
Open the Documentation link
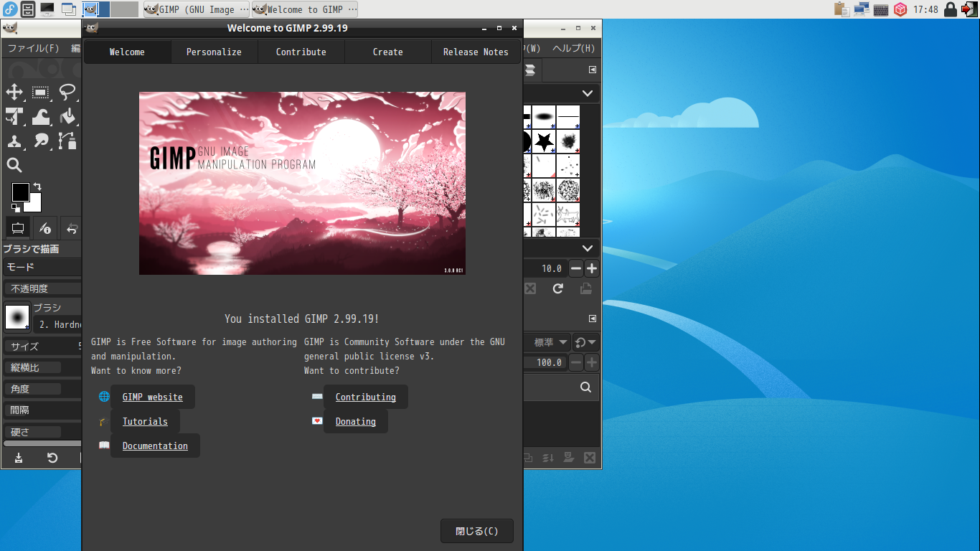pos(155,446)
